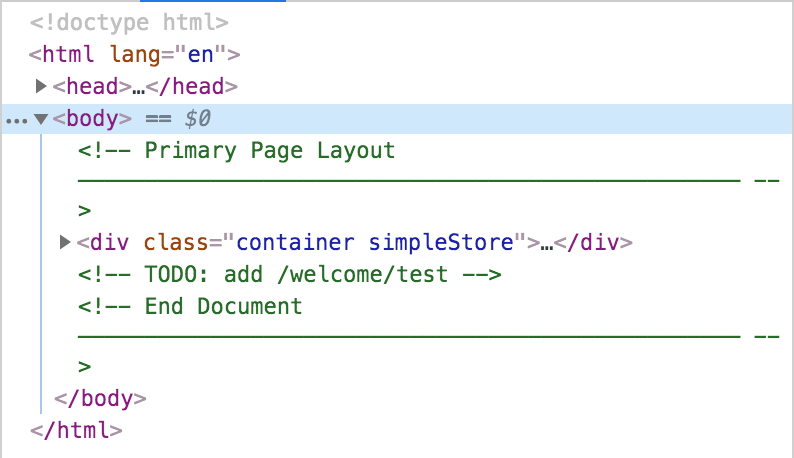Select the highlighted body == $0 row
The height and width of the screenshot is (458, 794).
[397, 119]
